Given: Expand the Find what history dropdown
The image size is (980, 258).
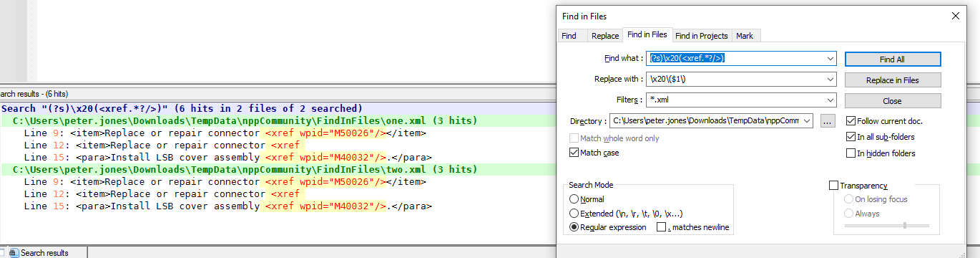Looking at the screenshot, I should [830, 58].
